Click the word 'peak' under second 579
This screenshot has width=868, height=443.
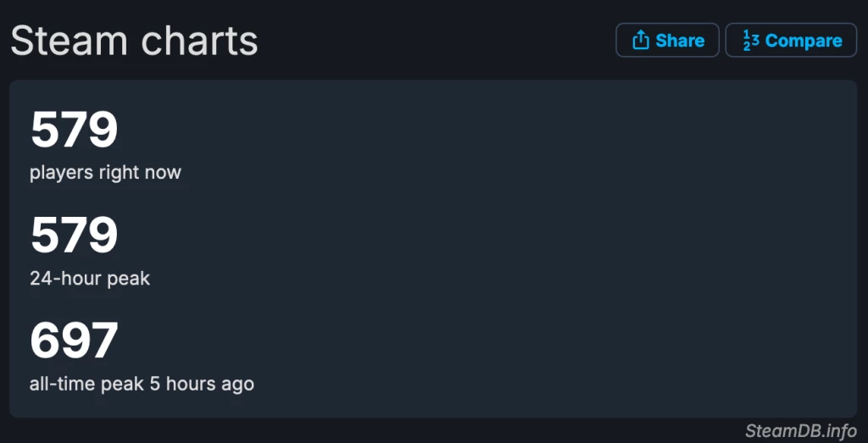[129, 278]
